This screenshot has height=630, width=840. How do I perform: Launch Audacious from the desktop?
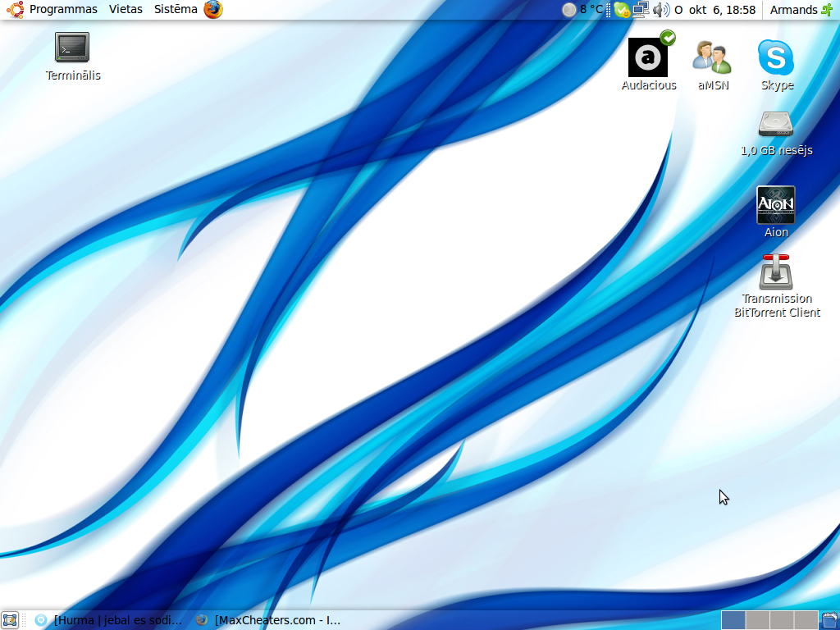[x=648, y=57]
